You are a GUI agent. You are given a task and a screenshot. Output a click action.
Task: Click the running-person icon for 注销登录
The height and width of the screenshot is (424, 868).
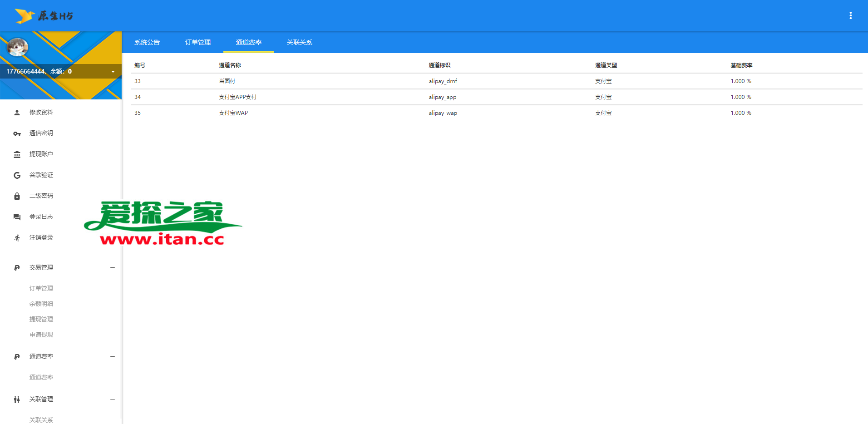(x=17, y=238)
